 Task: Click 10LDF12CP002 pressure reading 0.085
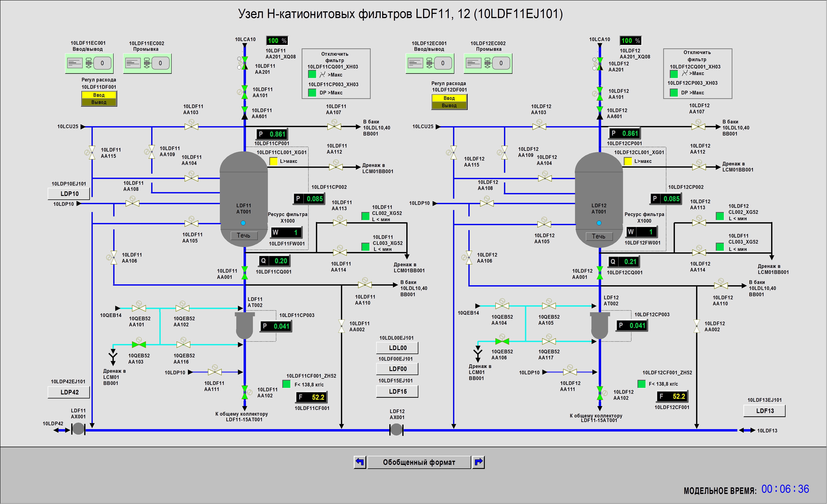coord(666,199)
